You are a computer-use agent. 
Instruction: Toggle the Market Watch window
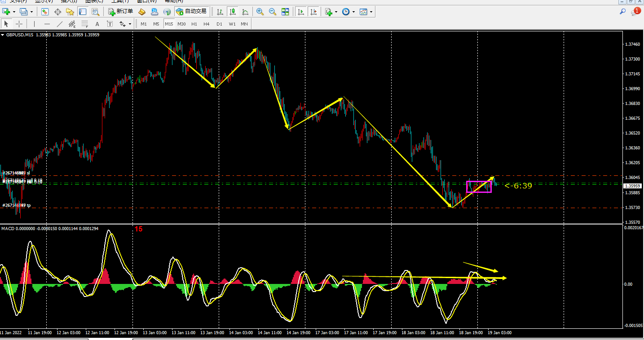tap(45, 12)
